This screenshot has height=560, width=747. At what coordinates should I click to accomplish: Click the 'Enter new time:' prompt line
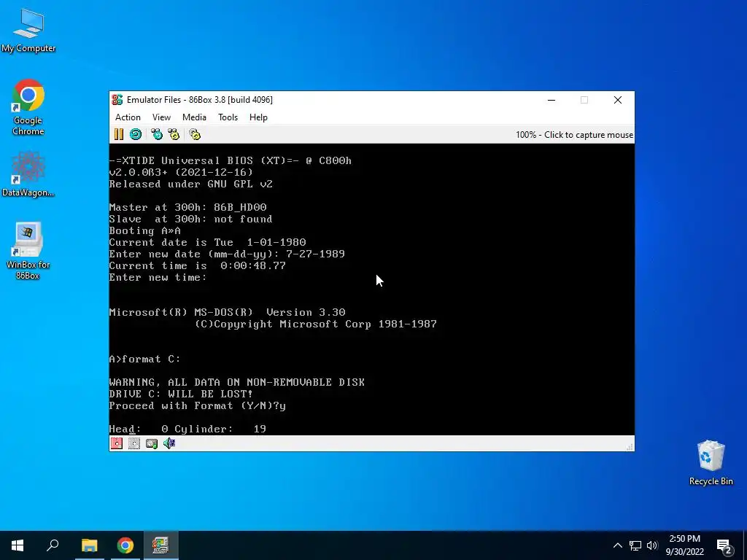tap(158, 277)
